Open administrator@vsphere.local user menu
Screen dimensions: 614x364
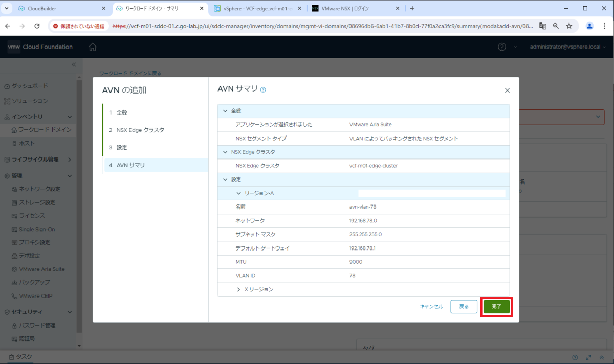(568, 47)
